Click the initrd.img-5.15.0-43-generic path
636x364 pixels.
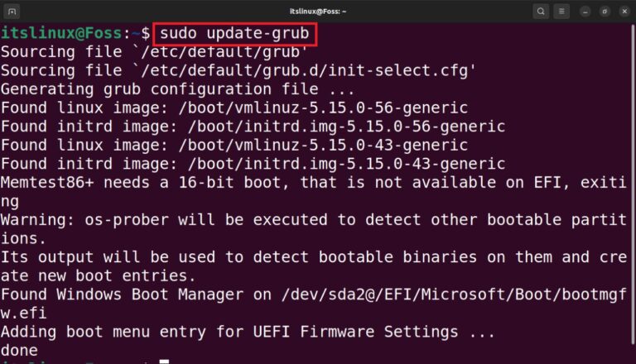[346, 164]
